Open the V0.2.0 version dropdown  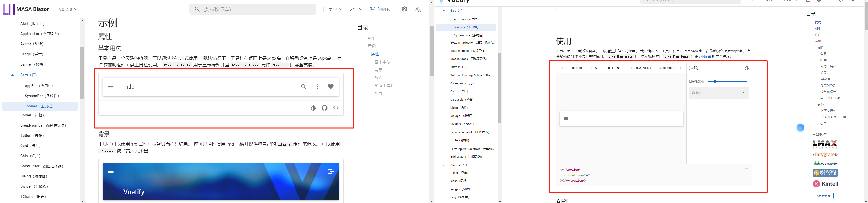click(68, 9)
